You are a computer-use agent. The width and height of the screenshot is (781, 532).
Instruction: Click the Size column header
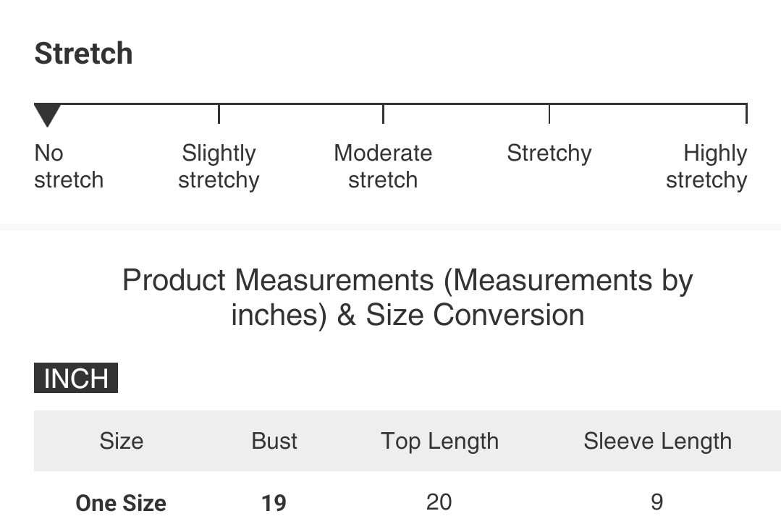(122, 441)
